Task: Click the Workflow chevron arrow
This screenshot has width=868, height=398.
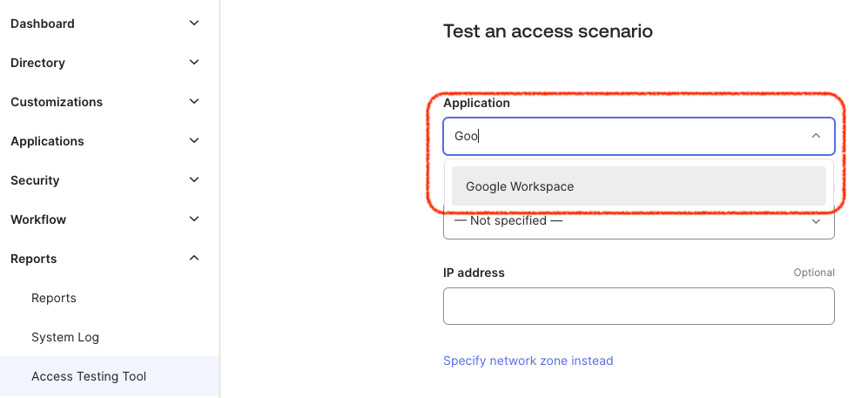Action: (194, 219)
